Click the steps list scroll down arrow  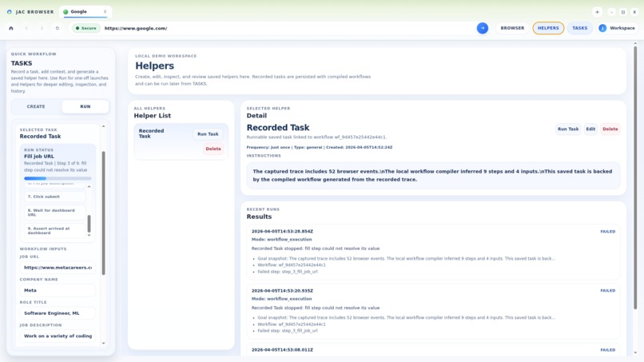89,236
